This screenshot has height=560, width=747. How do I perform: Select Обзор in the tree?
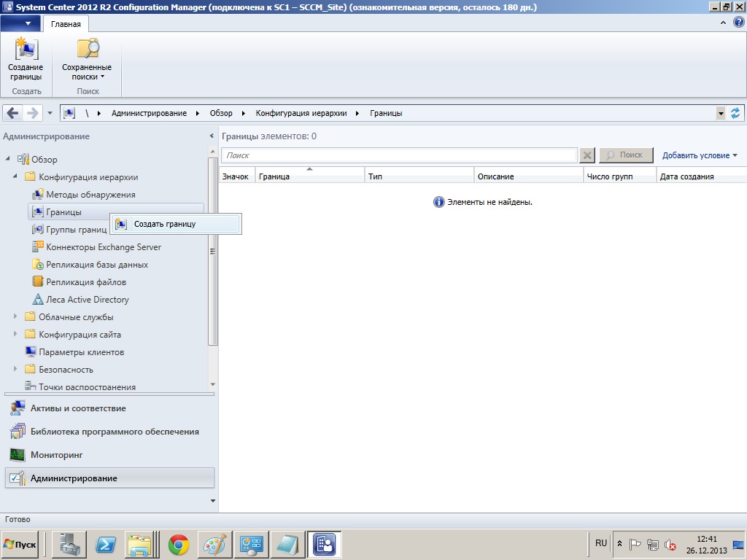click(x=44, y=160)
